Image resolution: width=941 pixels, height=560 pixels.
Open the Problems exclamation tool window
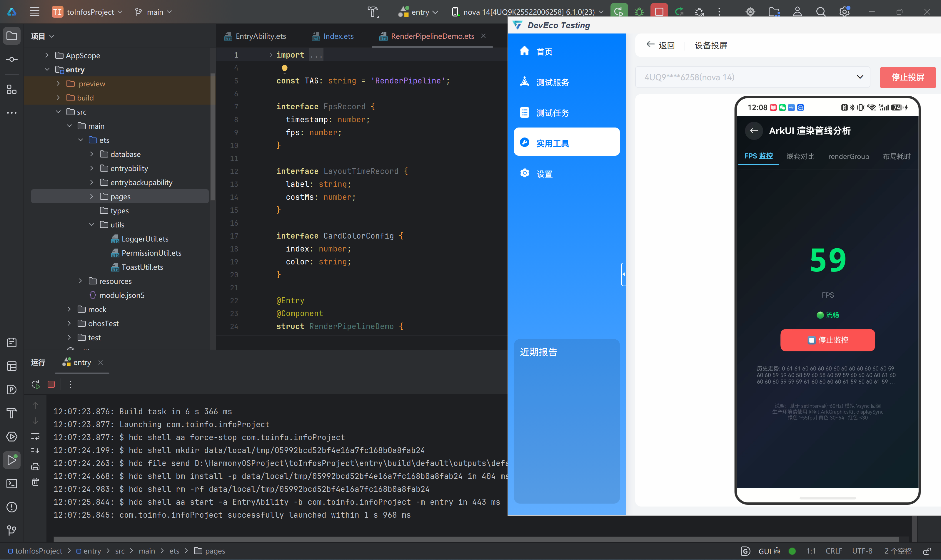pos(12,507)
